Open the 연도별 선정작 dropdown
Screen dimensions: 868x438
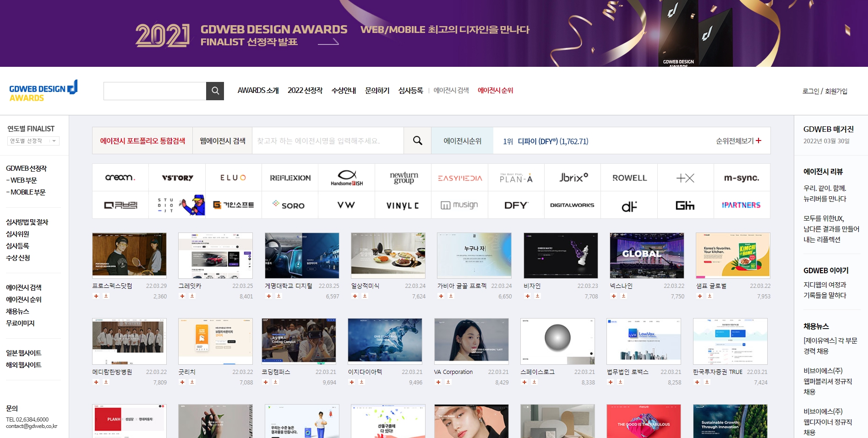[33, 141]
